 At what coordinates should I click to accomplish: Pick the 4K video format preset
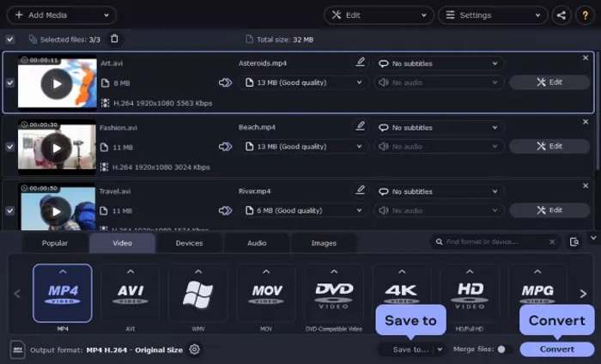tap(402, 293)
